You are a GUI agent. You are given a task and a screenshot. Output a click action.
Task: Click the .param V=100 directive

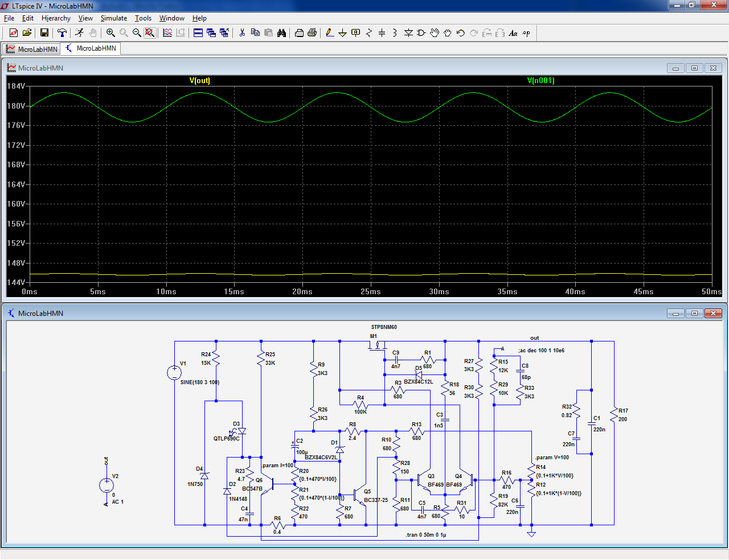(x=552, y=458)
